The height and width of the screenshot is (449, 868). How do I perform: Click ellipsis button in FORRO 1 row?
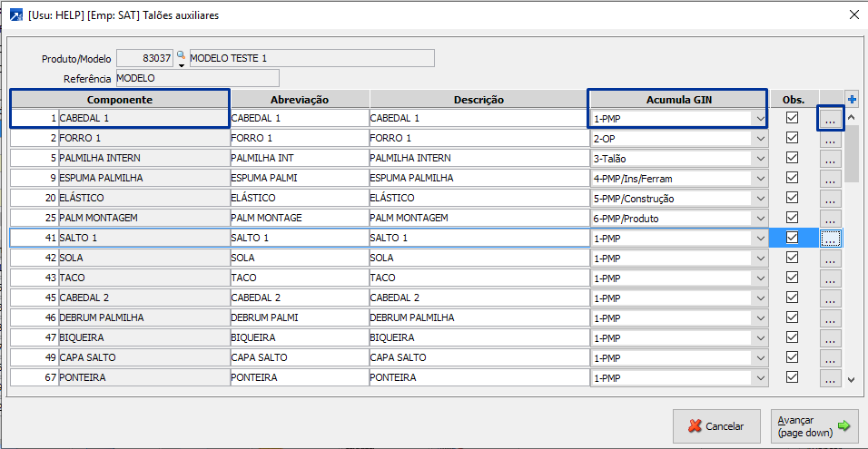pos(831,138)
